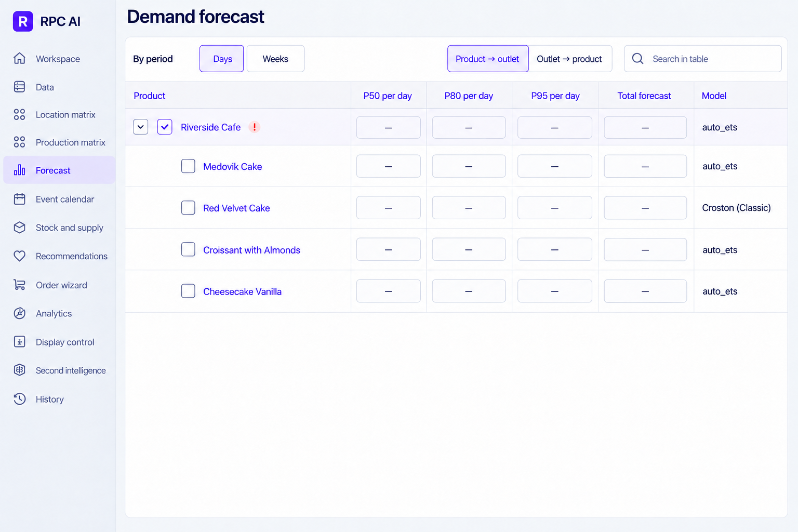Click the Data database icon
The image size is (798, 532).
pos(19,87)
